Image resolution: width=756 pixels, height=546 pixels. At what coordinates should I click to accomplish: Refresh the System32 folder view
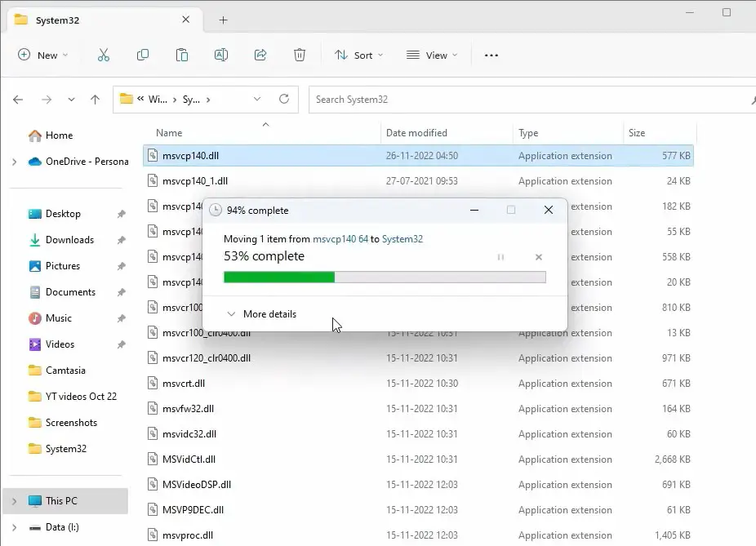click(x=284, y=99)
